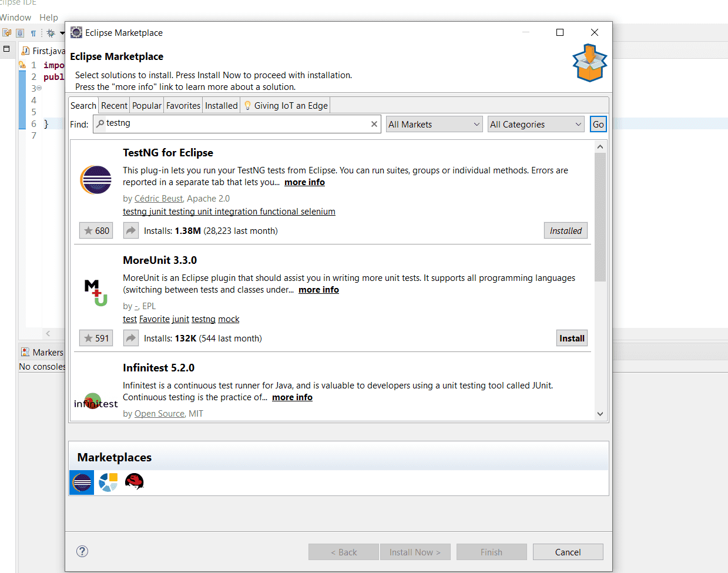This screenshot has height=573, width=728.
Task: Select the Eclipse marketplace icon under Marketplaces
Action: pos(82,482)
